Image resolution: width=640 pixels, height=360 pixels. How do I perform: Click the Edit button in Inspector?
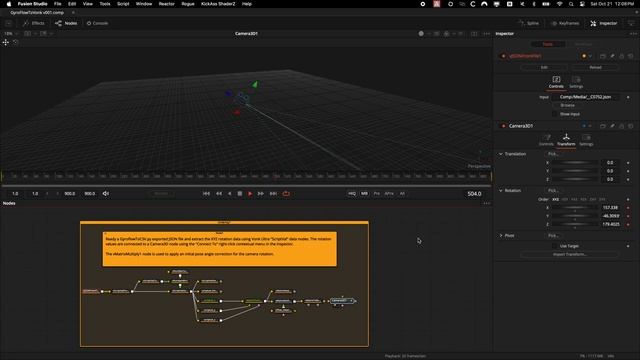[544, 67]
